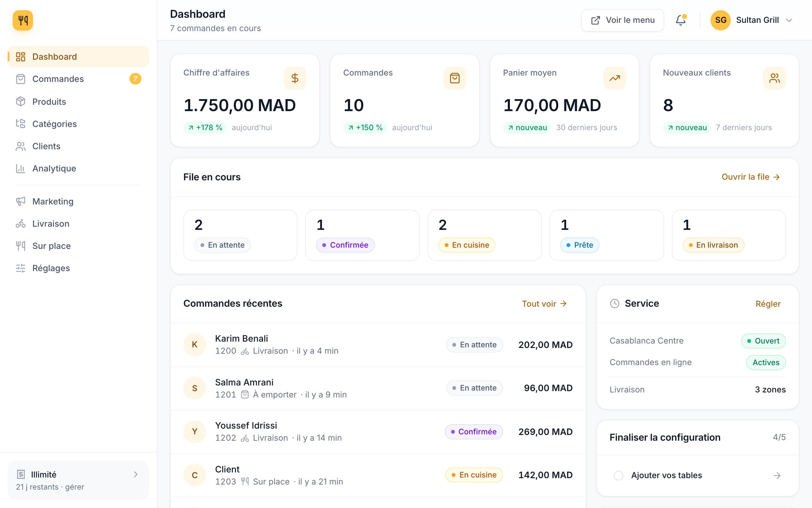Click the Youssef Idrissi customer name
This screenshot has width=812, height=508.
(246, 425)
